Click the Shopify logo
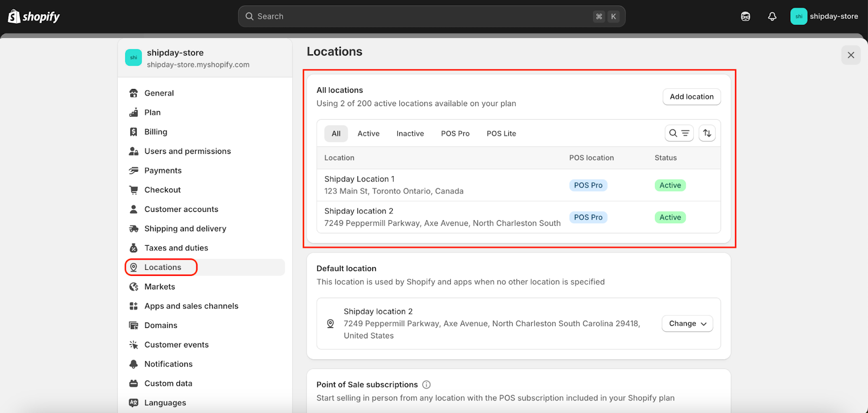Viewport: 868px width, 413px height. (x=34, y=16)
